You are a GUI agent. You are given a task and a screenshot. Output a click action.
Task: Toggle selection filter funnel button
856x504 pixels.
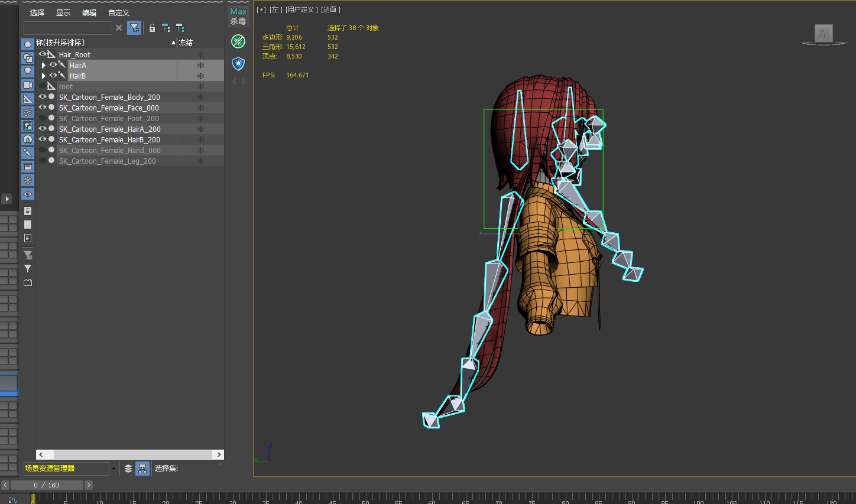134,28
